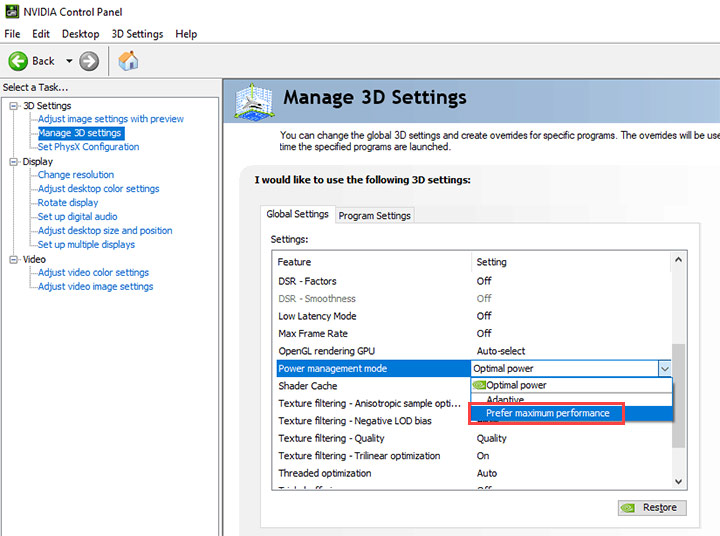Open the 3D Settings menu in menu bar
This screenshot has height=536, width=720.
(x=137, y=34)
